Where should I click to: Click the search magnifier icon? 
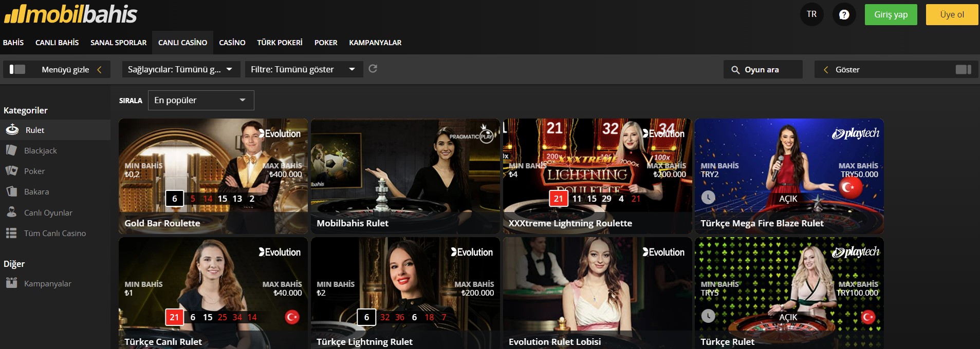[x=735, y=70]
